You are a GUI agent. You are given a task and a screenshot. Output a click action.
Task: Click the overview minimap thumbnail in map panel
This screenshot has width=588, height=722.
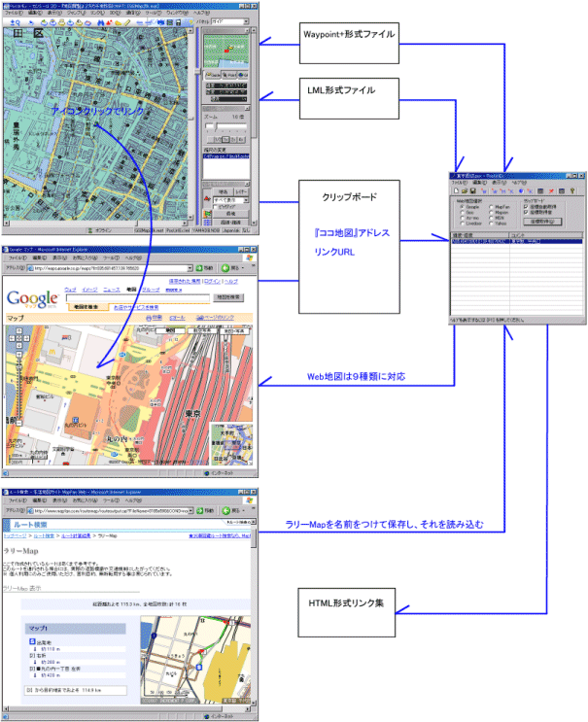[226, 51]
